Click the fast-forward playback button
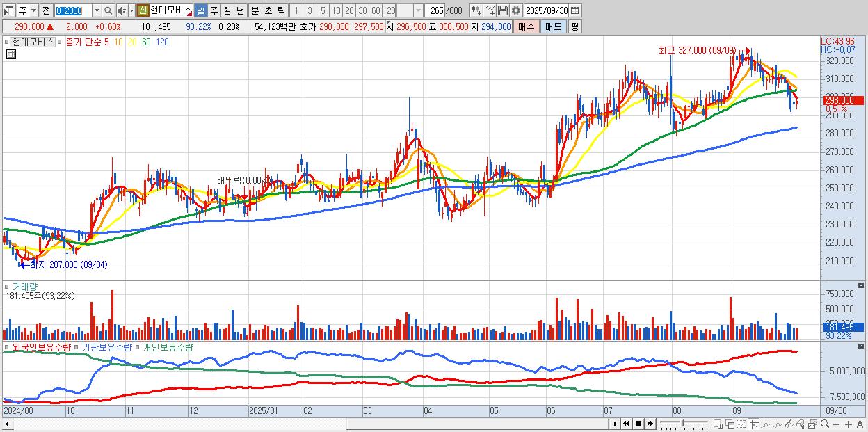Screen dimensions: 868x432 650,424
